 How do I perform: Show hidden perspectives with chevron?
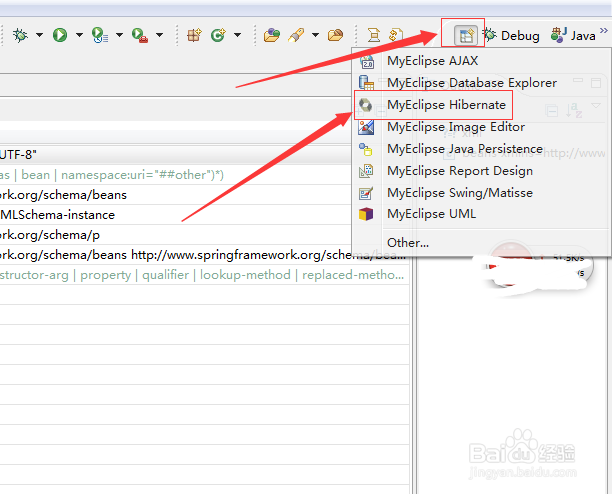click(604, 30)
